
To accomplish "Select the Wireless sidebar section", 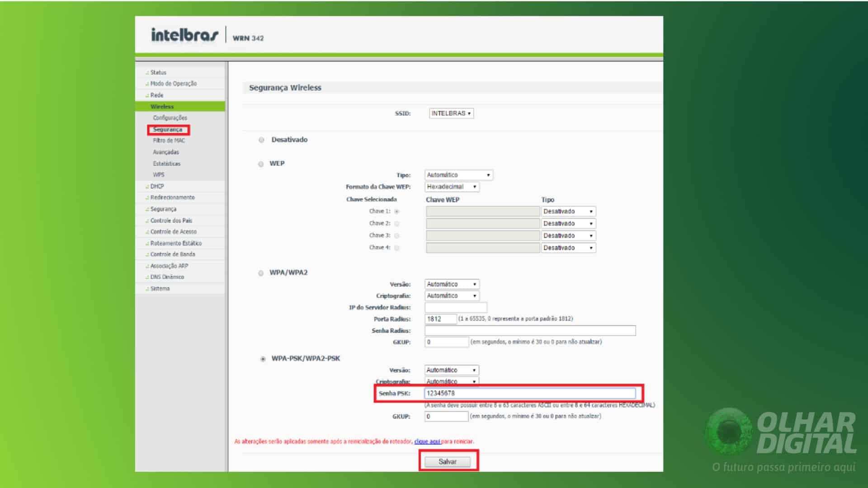I will tap(180, 107).
